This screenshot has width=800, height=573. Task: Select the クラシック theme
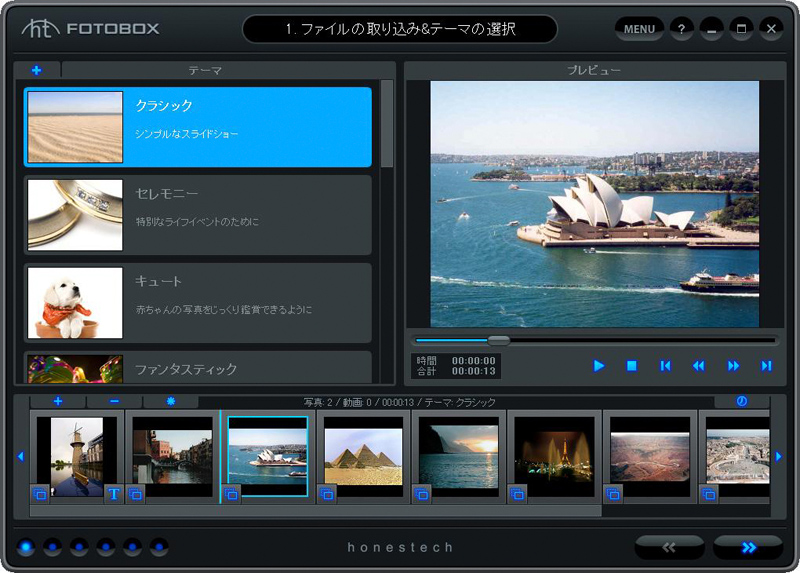pyautogui.click(x=197, y=127)
